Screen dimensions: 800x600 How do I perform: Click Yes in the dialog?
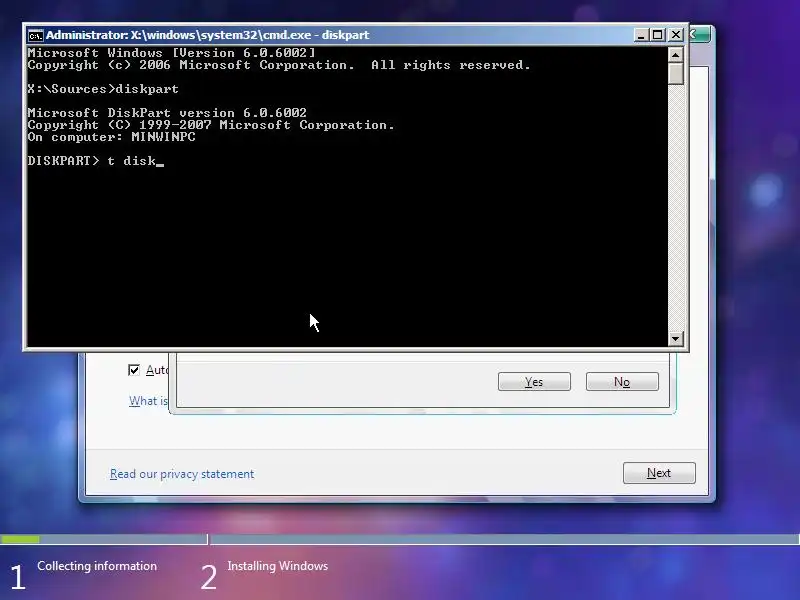(534, 382)
